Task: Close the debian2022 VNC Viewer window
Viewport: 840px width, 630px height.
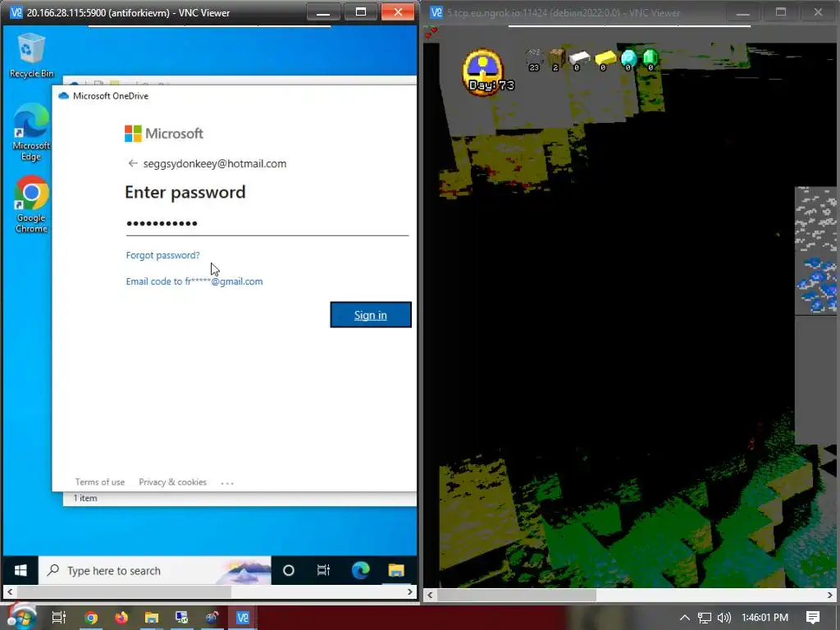Action: (x=818, y=12)
